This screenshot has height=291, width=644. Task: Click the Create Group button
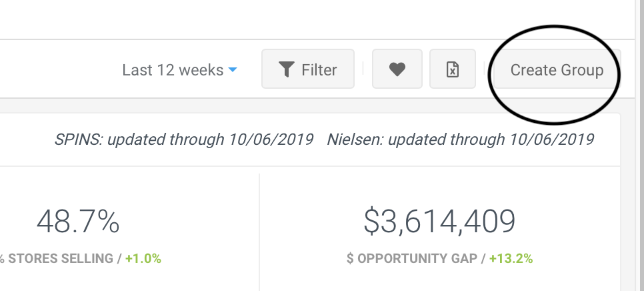[557, 69]
